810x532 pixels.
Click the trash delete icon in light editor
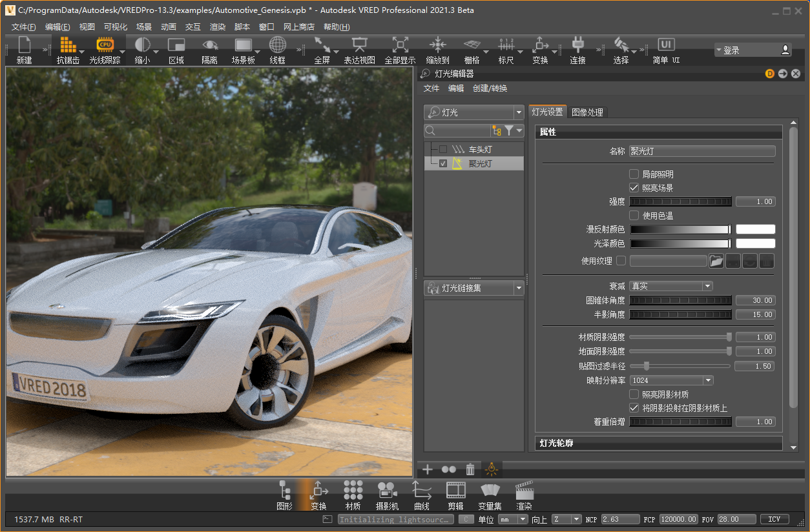point(470,469)
